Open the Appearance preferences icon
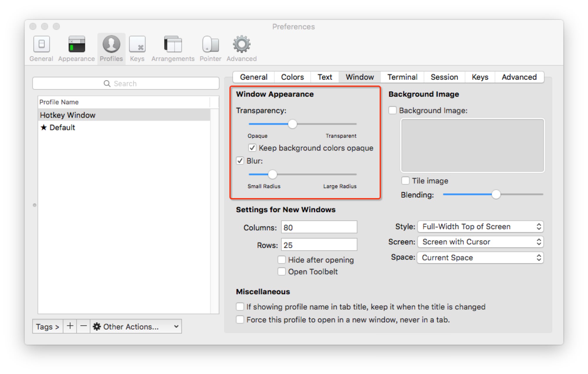Image resolution: width=588 pixels, height=374 pixels. 76,45
